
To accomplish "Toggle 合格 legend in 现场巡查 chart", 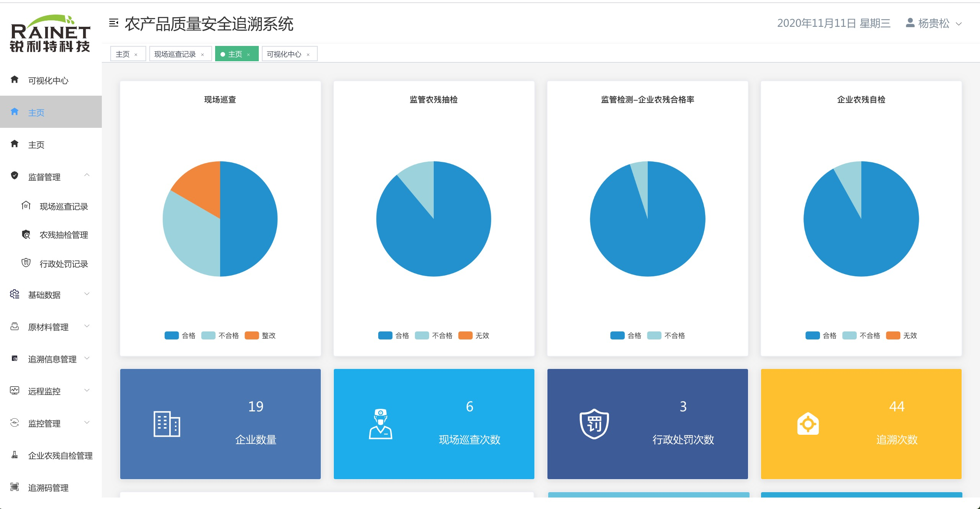I will (180, 336).
